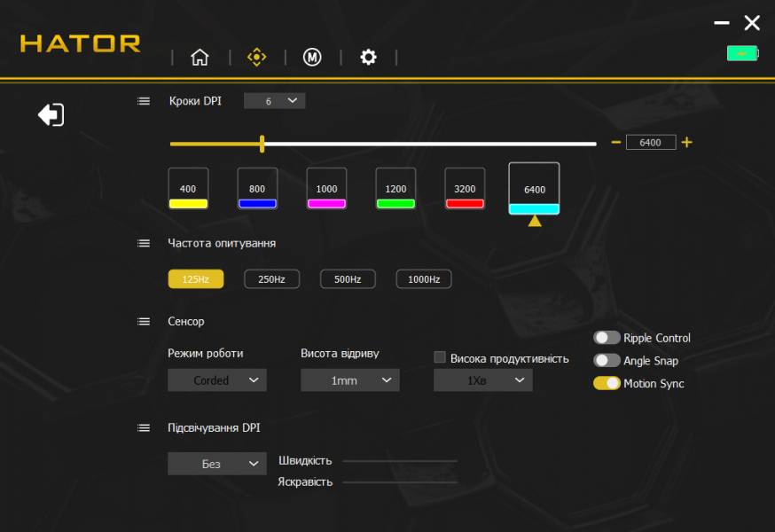
Task: Open the Macro tab icon
Action: [x=312, y=58]
